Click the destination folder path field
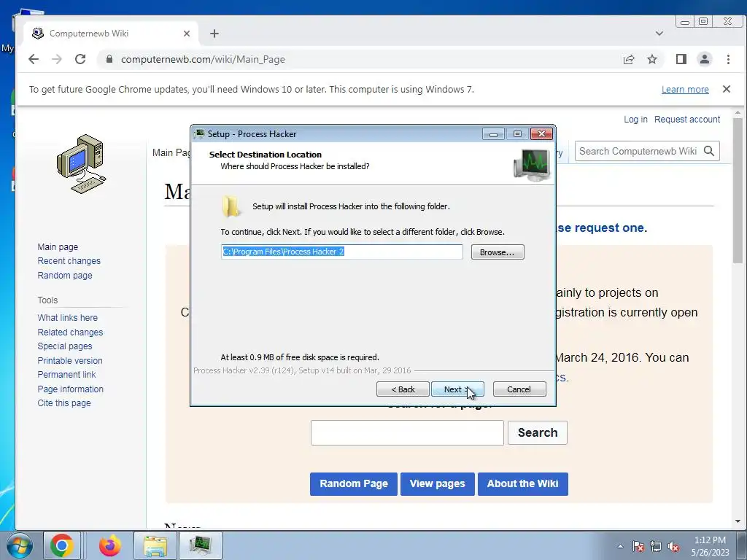This screenshot has width=747, height=560. [342, 252]
